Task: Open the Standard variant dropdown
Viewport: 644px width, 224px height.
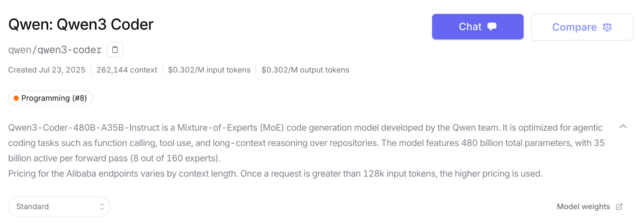Action: click(59, 207)
